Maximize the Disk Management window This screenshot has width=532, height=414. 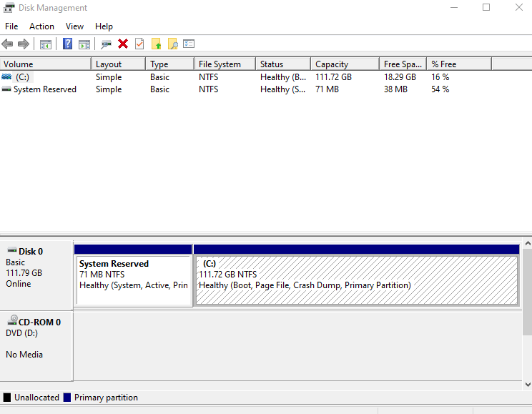click(486, 7)
